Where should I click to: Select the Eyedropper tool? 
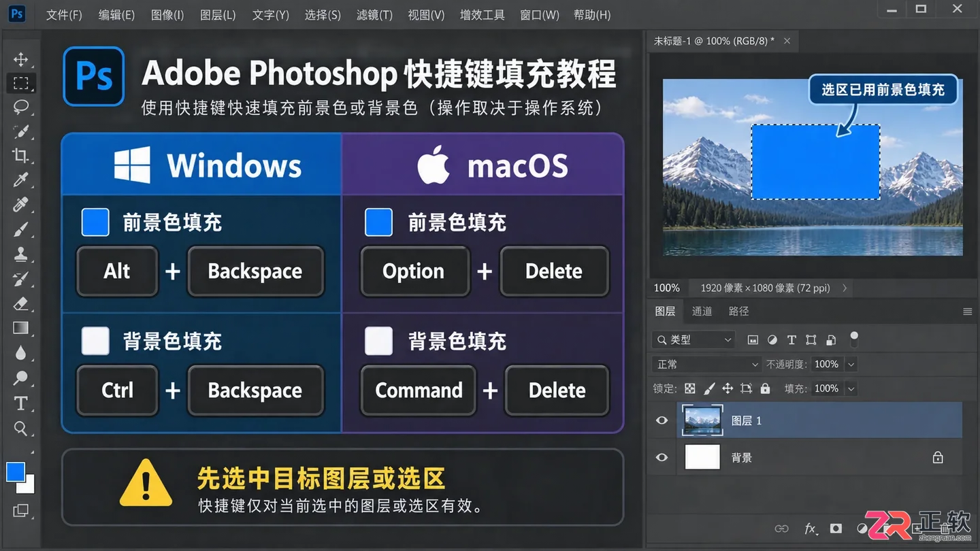coord(20,180)
